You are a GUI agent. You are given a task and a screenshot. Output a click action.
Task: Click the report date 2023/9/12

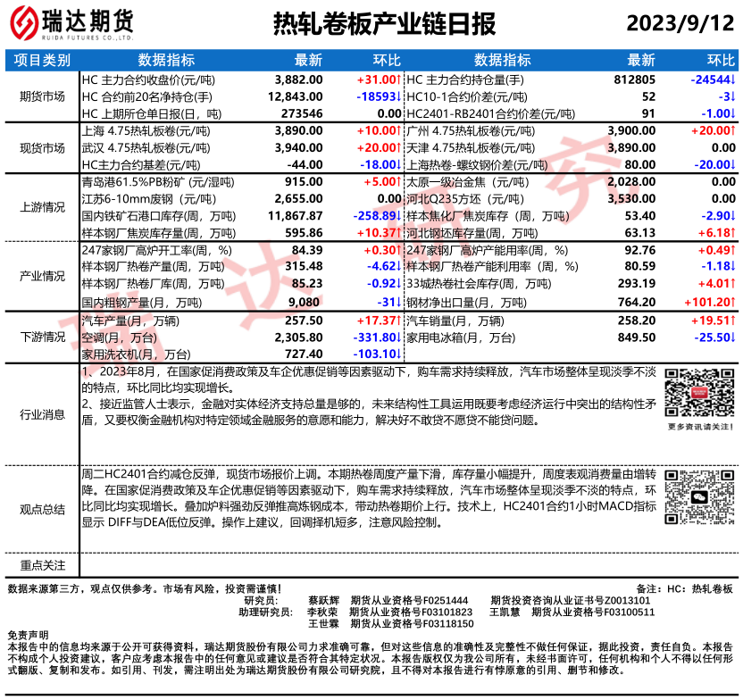pyautogui.click(x=680, y=23)
